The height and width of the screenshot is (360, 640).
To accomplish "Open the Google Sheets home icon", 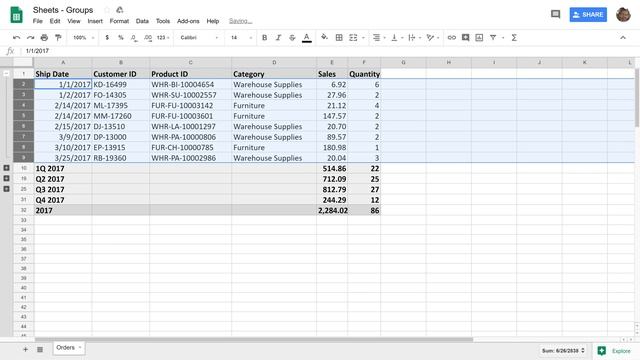I will pos(16,15).
